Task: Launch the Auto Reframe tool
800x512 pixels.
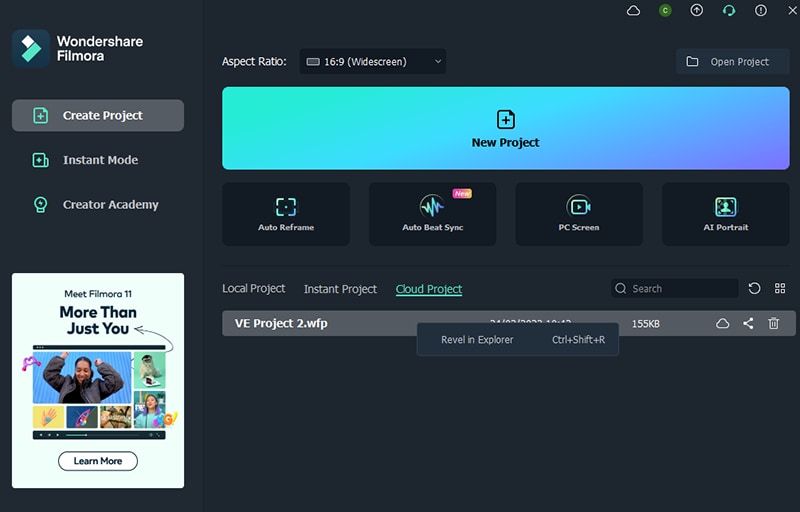Action: (286, 214)
